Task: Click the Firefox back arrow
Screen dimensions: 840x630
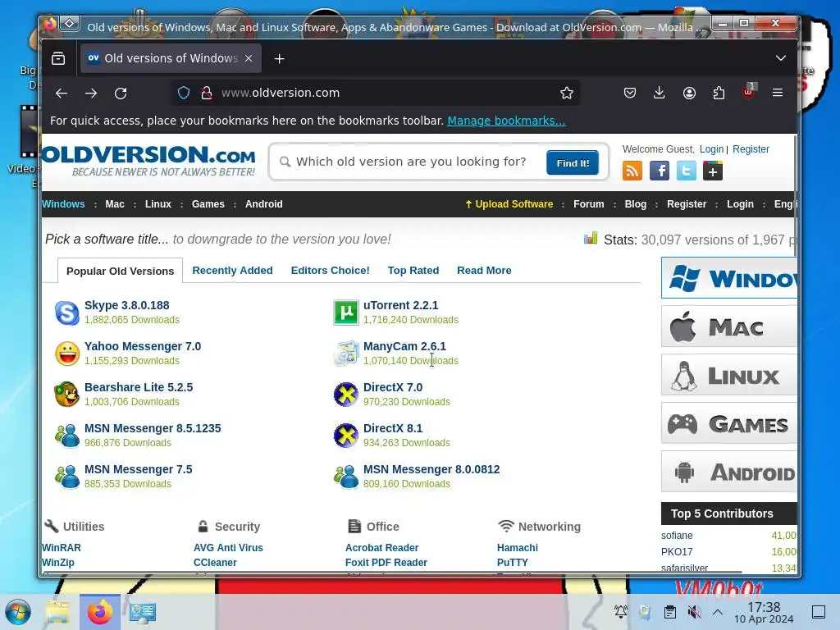Action: coord(62,94)
